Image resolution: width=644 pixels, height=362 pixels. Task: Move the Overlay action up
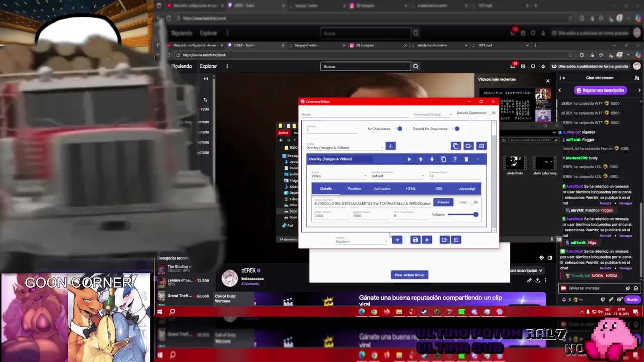tap(421, 159)
